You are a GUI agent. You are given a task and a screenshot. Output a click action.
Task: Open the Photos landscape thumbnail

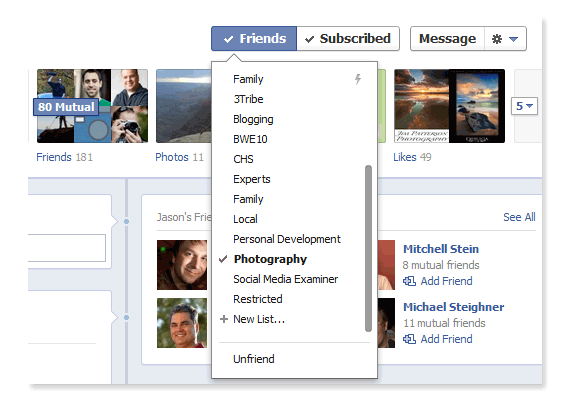(x=184, y=106)
